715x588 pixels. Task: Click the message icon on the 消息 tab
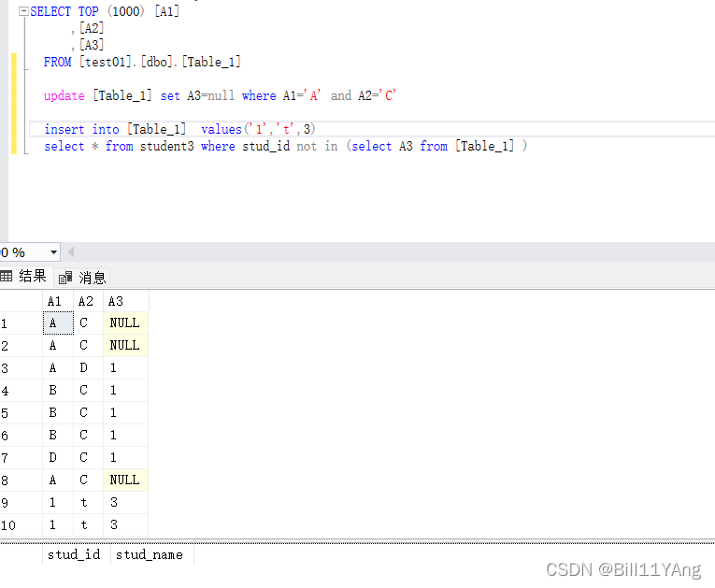tap(65, 278)
